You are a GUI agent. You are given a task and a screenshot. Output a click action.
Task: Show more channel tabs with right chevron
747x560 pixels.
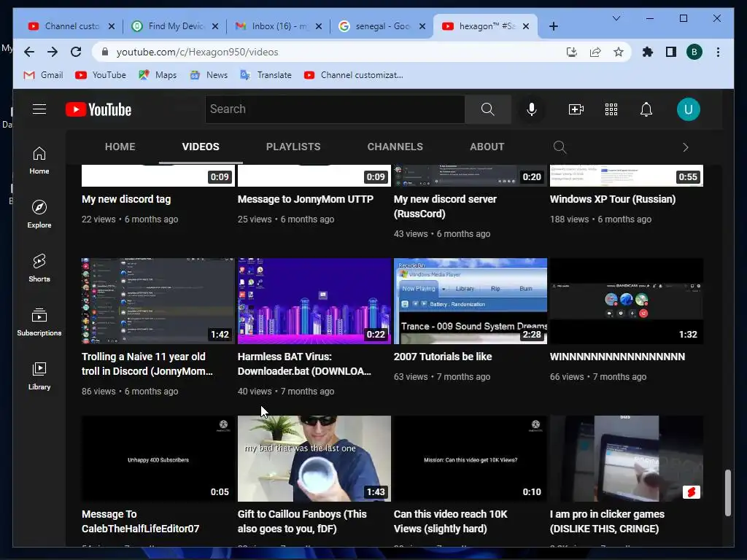pyautogui.click(x=686, y=147)
